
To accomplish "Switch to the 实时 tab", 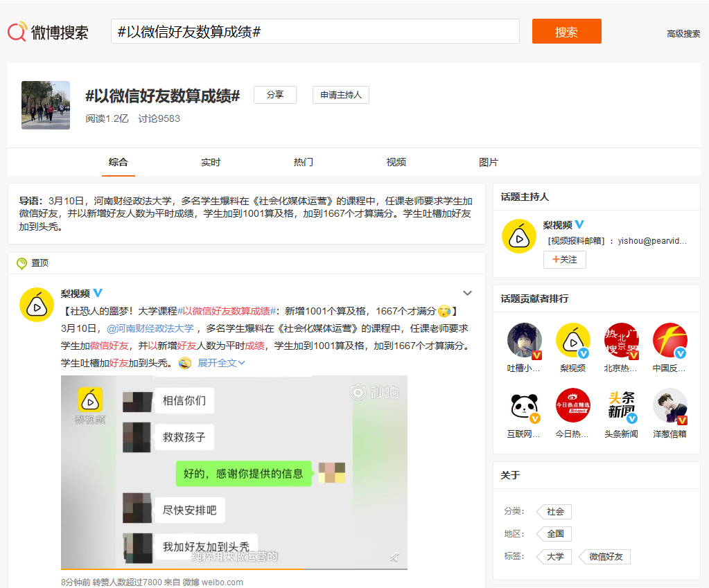I will [x=211, y=162].
